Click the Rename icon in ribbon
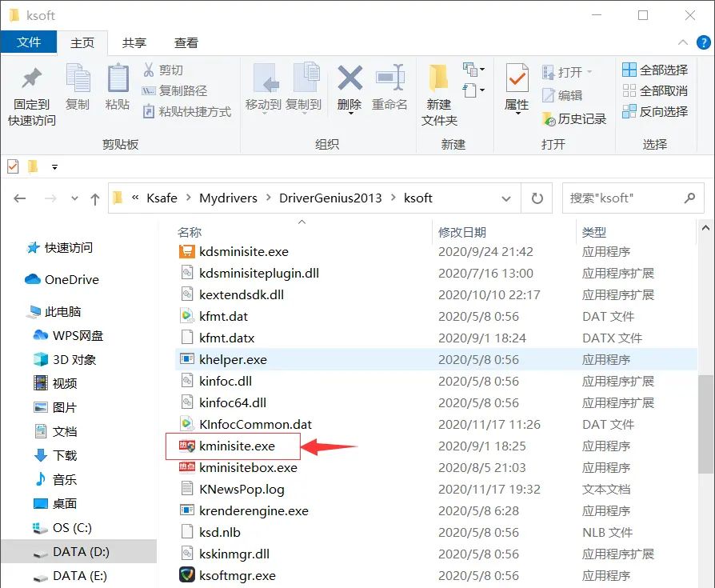Screen dimensions: 715x588 pyautogui.click(x=389, y=79)
